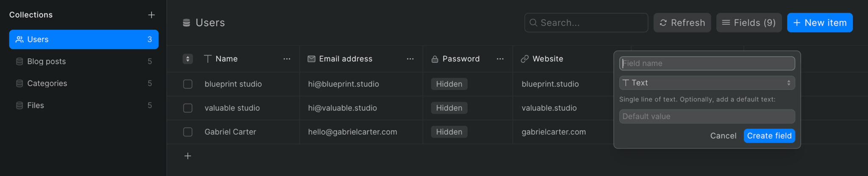Open the Categories collection
This screenshot has width=868, height=176.
click(x=84, y=84)
